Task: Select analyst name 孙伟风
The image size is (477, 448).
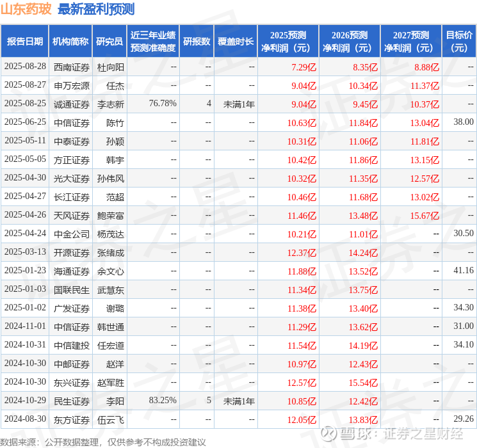Action: point(110,179)
